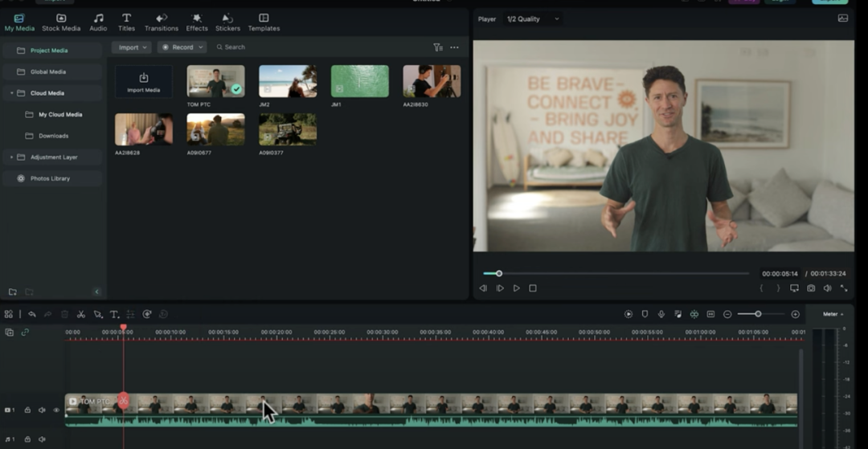Screen dimensions: 868x449
Task: Add text using the T tool
Action: pos(114,314)
